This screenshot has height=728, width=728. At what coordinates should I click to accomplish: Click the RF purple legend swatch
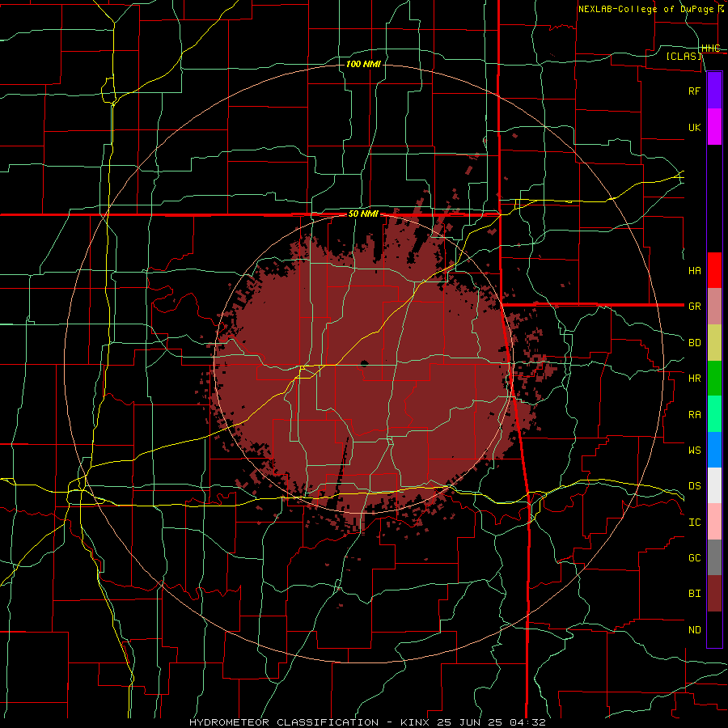pyautogui.click(x=714, y=91)
